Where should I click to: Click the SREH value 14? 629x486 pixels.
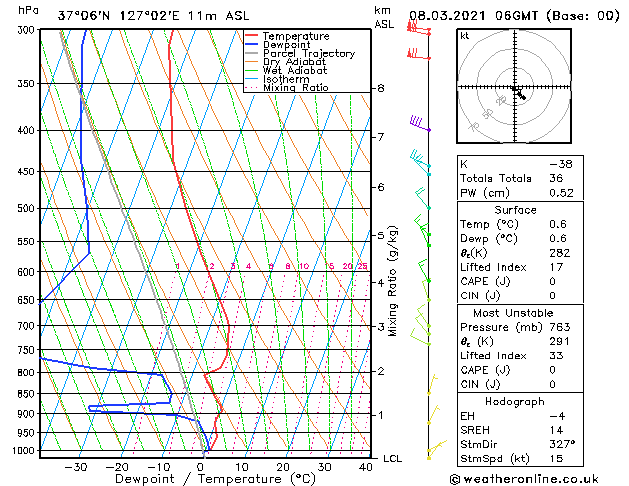[556, 430]
